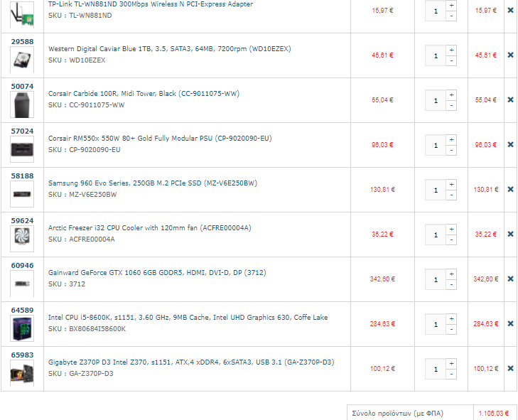The image size is (518, 420).
Task: Increase quantity of Samsung 960 Evo SSD
Action: (451, 184)
